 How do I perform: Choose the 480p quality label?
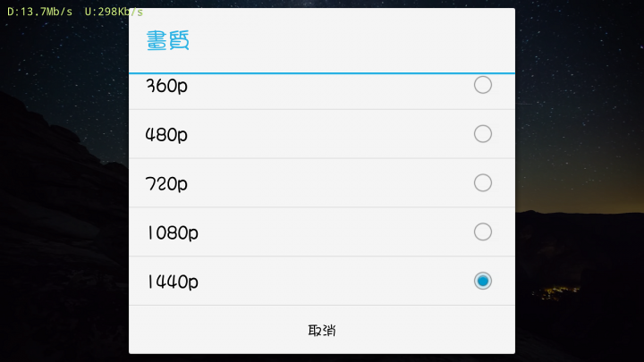click(x=166, y=135)
